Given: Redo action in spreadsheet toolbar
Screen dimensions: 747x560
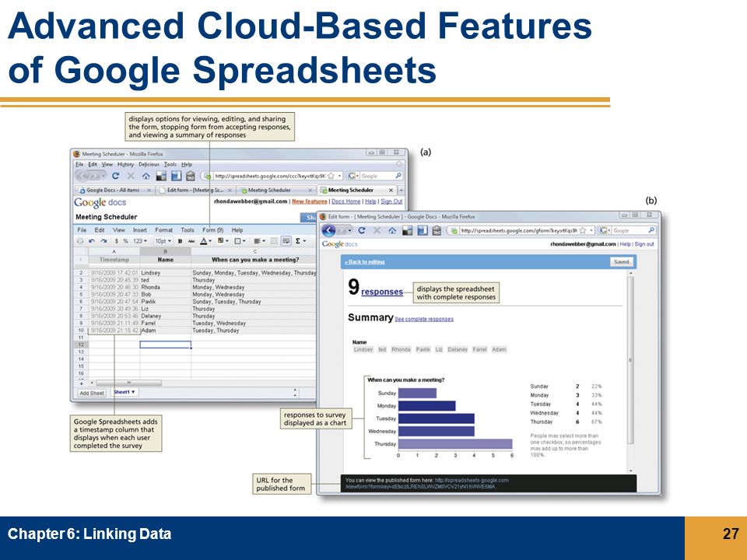Looking at the screenshot, I should click(x=103, y=241).
